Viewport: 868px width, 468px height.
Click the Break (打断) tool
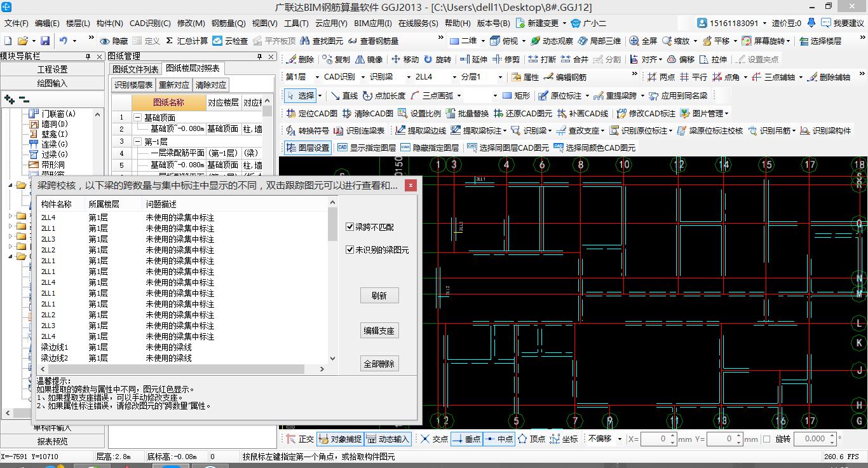[x=541, y=59]
